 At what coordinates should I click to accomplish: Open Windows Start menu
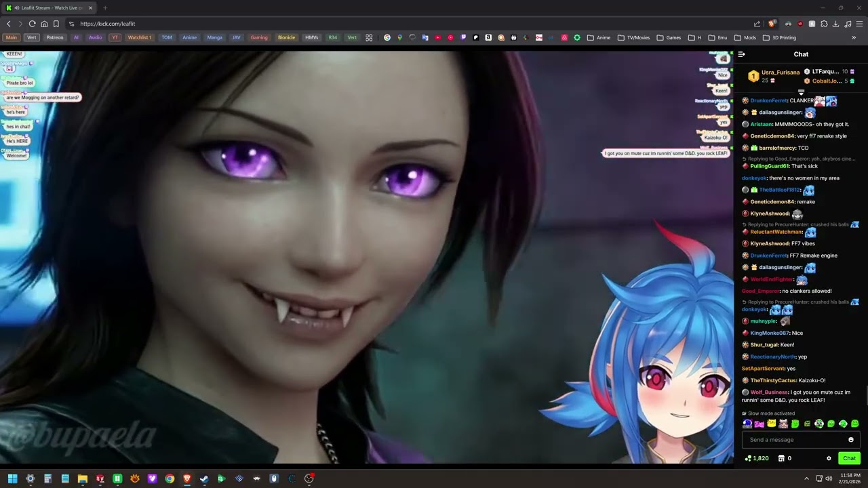point(12,479)
